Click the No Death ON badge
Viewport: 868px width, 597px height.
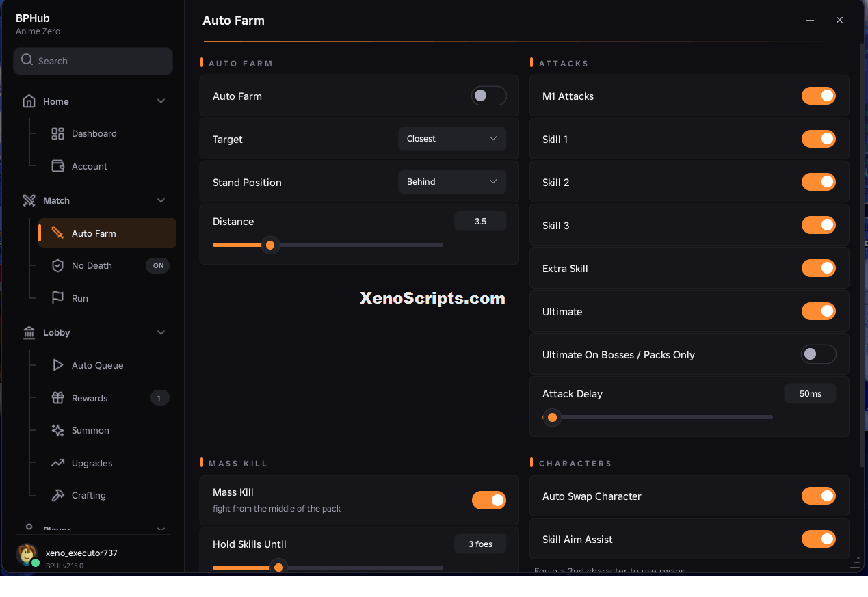pos(158,265)
